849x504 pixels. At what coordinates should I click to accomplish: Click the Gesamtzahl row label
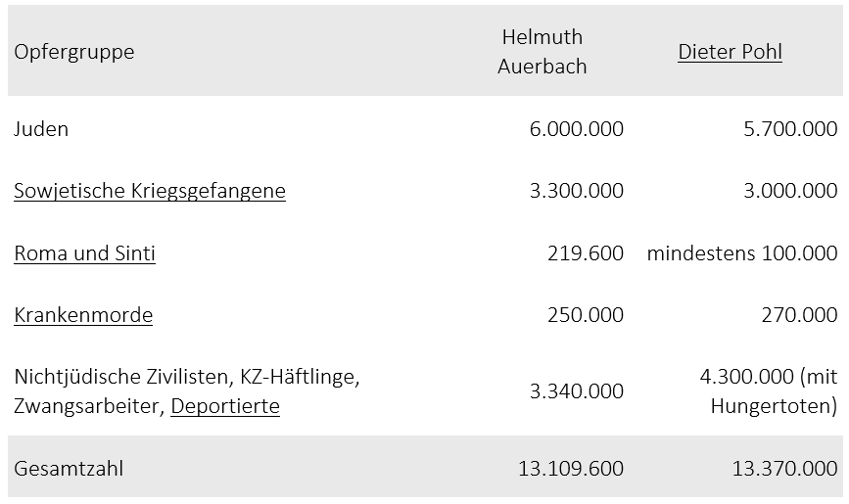click(69, 469)
